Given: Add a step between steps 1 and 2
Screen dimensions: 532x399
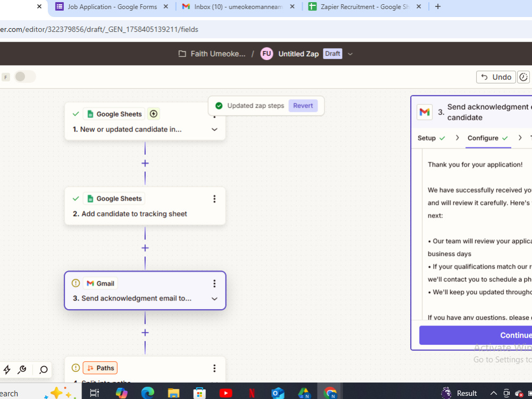Looking at the screenshot, I should click(145, 163).
